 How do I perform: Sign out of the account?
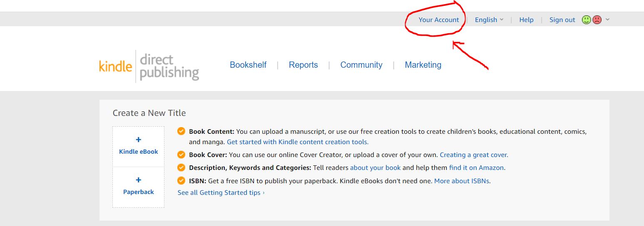(x=562, y=20)
